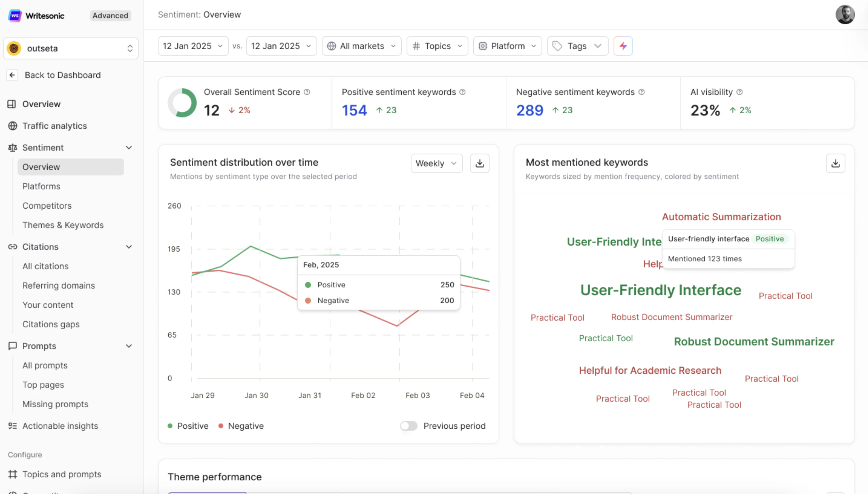Viewport: 868px width, 494px height.
Task: Click the back arrow icon
Action: (x=12, y=75)
